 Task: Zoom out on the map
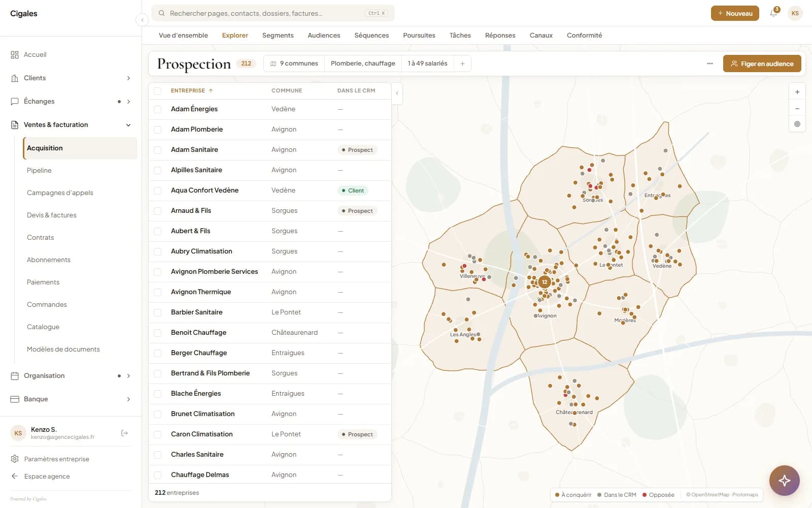pyautogui.click(x=797, y=108)
